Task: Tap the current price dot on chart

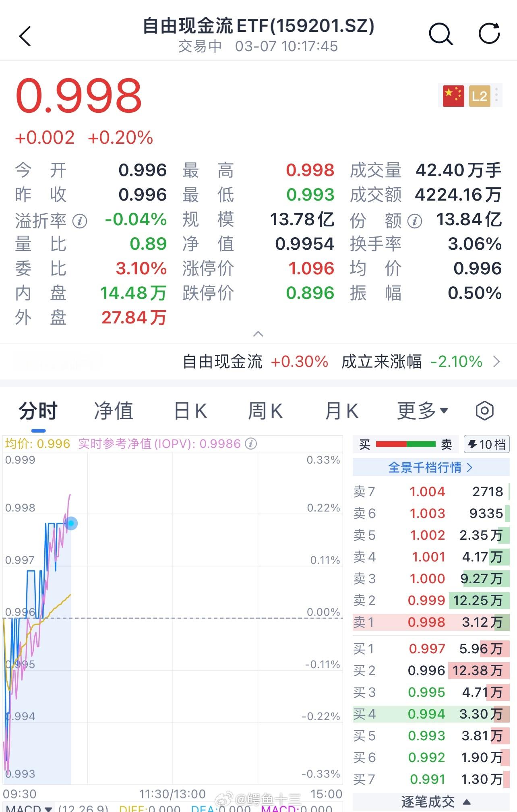Action: [x=71, y=523]
